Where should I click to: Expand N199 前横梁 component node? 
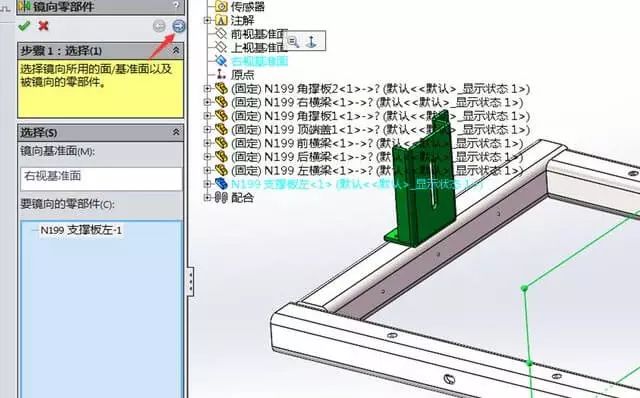click(x=207, y=143)
